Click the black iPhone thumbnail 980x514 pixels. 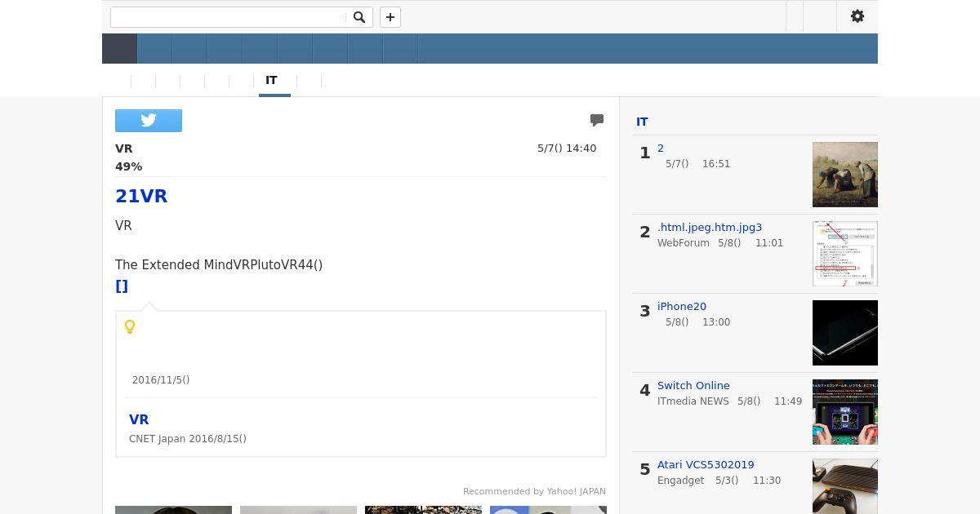click(845, 333)
